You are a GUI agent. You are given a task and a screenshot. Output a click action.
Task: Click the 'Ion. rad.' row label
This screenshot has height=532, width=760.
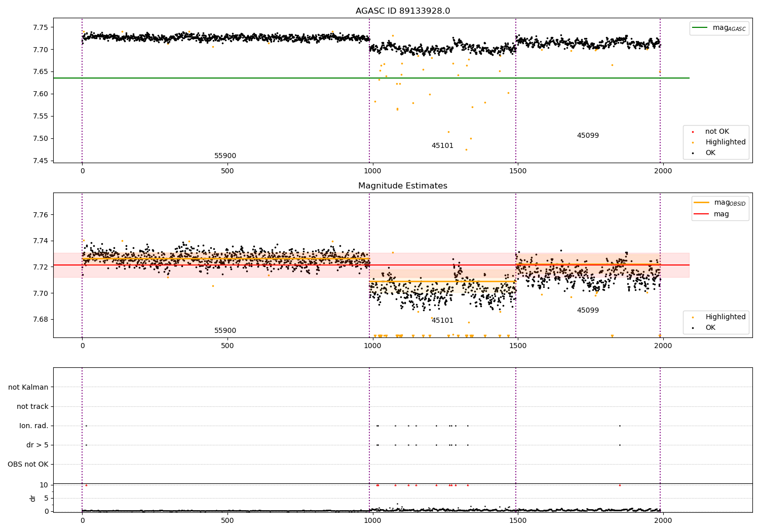[x=34, y=426]
